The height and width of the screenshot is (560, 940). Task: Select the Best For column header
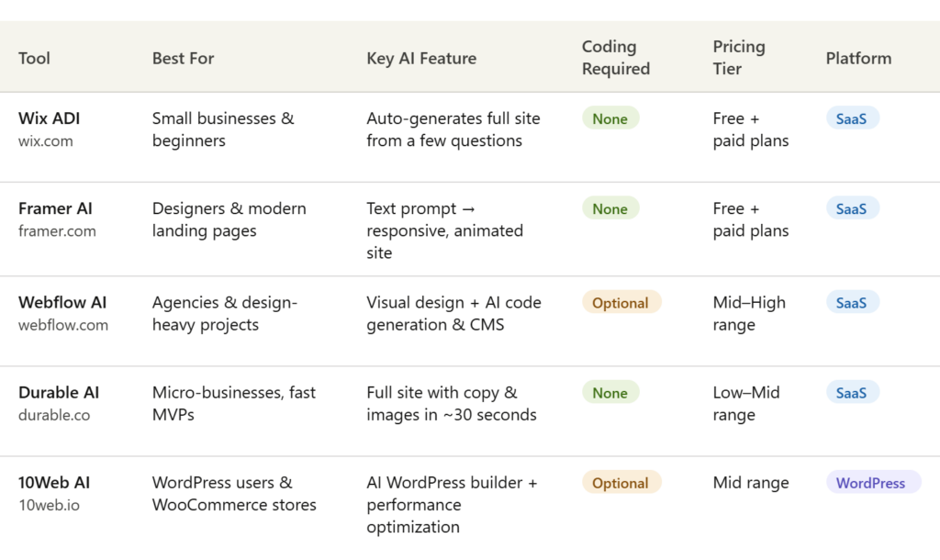pos(183,58)
